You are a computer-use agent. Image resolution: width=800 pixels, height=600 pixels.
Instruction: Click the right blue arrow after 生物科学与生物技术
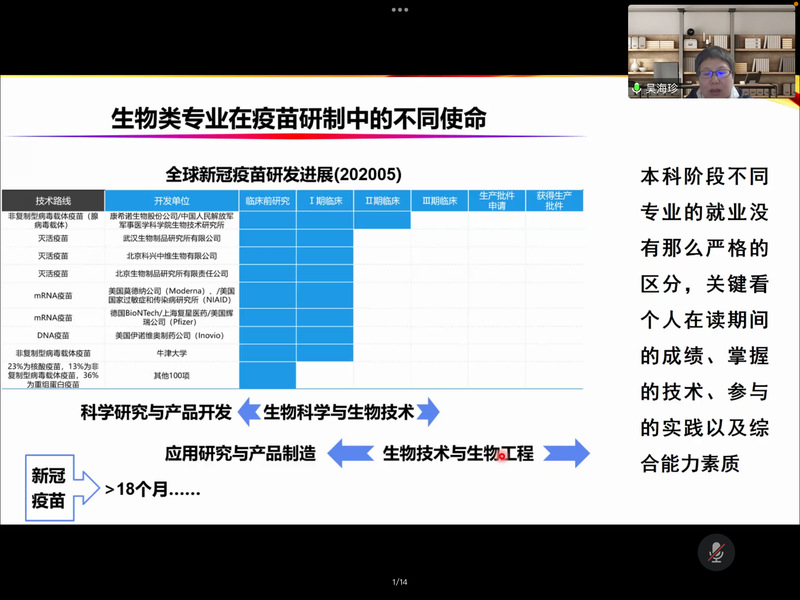tap(427, 412)
